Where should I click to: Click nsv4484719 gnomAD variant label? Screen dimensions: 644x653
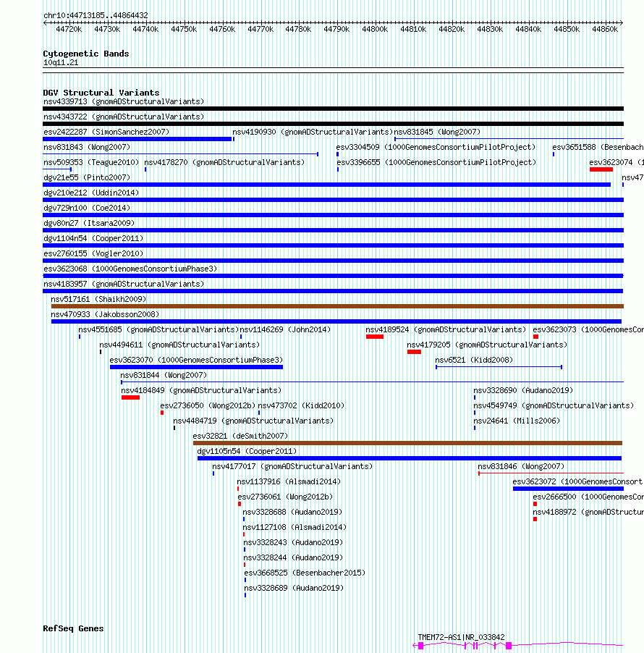click(253, 421)
